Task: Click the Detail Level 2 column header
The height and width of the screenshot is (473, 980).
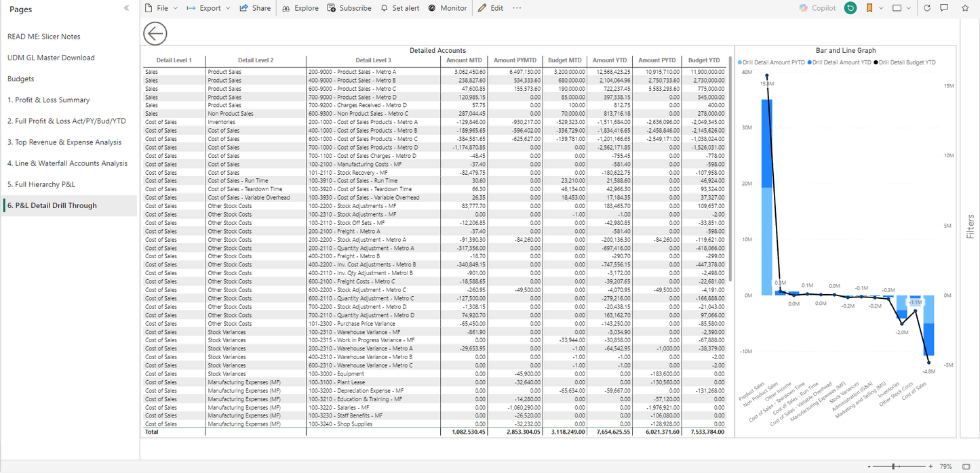Action: click(x=256, y=60)
